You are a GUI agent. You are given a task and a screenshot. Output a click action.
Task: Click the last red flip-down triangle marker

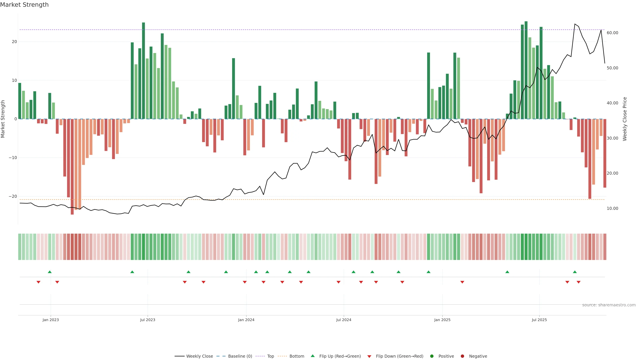point(578,282)
